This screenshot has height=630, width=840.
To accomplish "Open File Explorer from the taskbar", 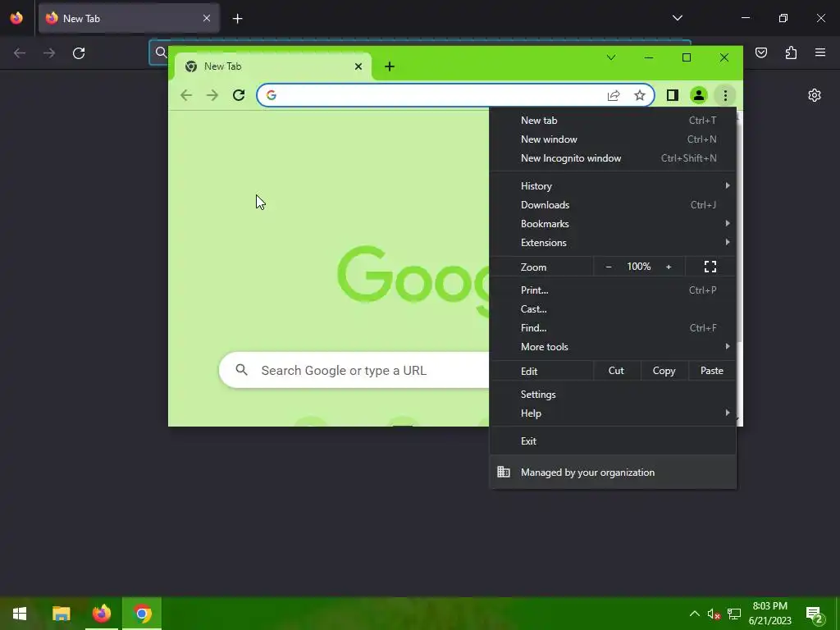I will coord(61,614).
